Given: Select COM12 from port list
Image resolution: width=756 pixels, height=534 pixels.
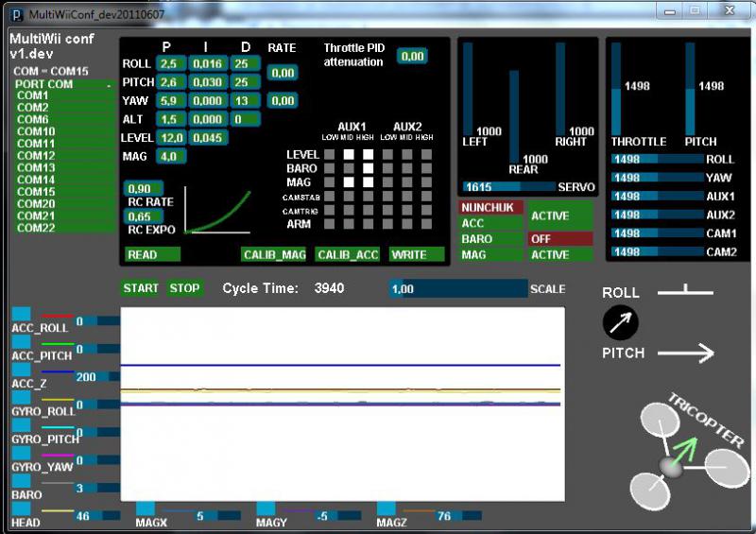Looking at the screenshot, I should click(x=64, y=156).
